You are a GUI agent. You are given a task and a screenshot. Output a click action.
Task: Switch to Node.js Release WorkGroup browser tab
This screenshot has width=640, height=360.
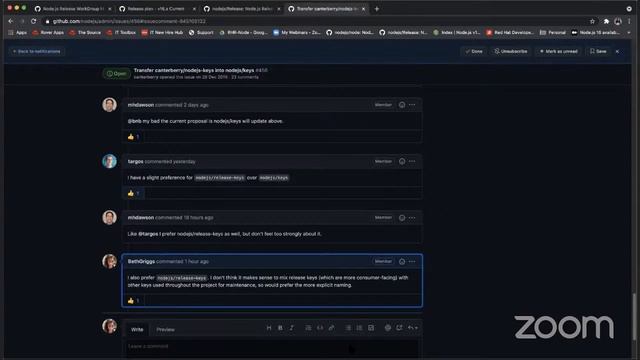click(x=72, y=9)
